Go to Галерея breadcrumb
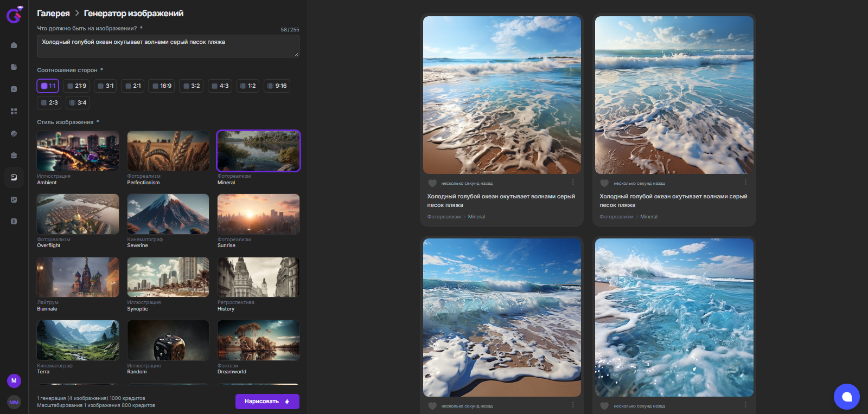Screen dimensions: 868x414 pyautogui.click(x=53, y=13)
